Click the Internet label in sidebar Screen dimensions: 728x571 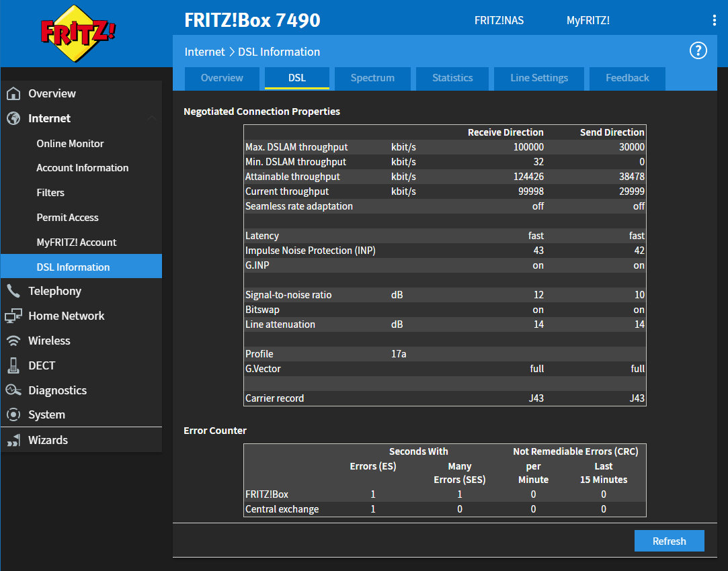[49, 118]
